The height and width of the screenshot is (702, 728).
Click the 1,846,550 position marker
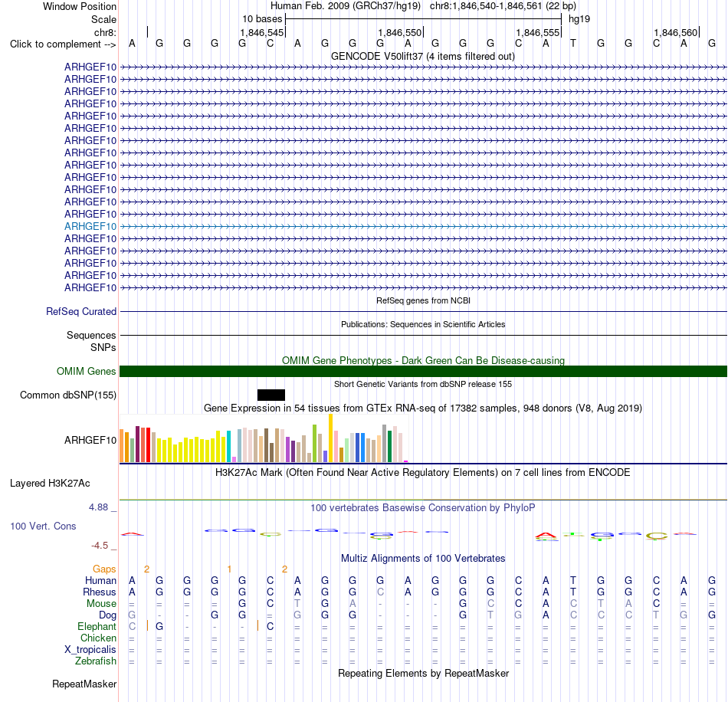[x=400, y=32]
